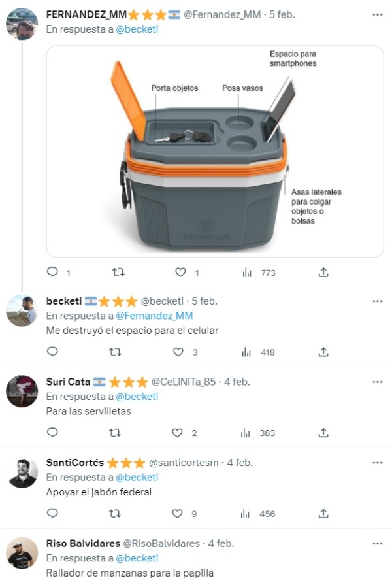
Task: Retweet FERNANDEZ_MM's cooler image tweet
Action: (x=118, y=272)
